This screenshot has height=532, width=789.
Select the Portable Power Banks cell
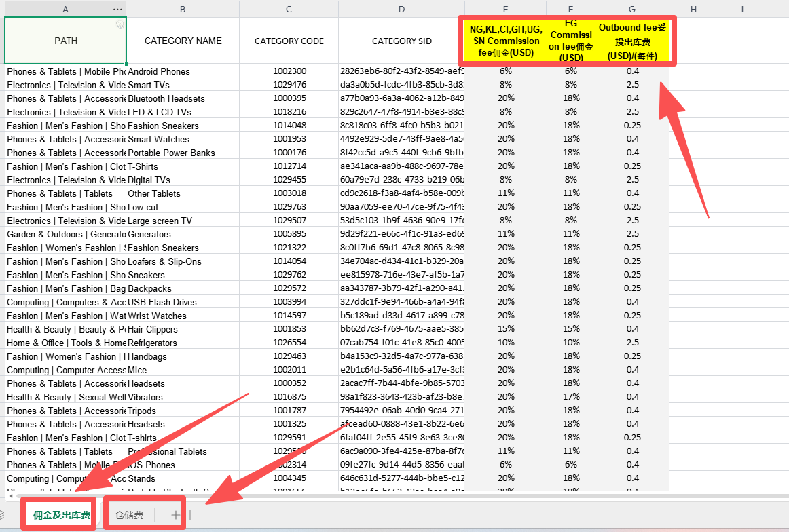click(183, 153)
